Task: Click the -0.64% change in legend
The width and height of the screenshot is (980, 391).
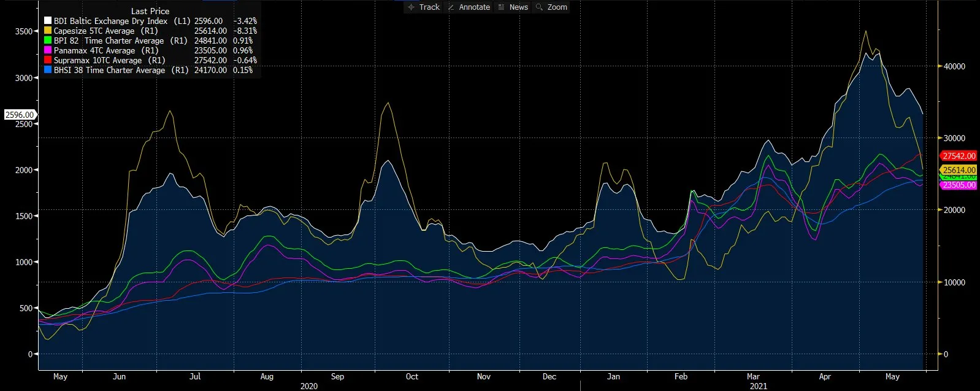Action: [245, 60]
